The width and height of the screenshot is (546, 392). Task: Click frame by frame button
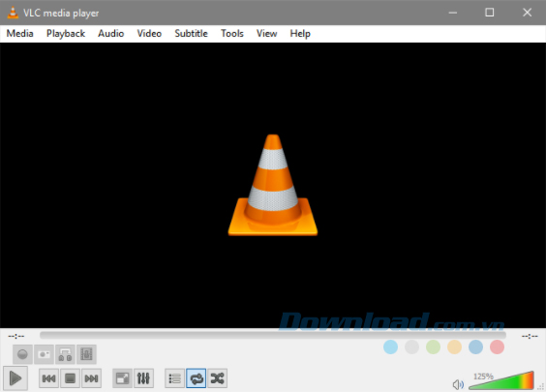pos(86,354)
